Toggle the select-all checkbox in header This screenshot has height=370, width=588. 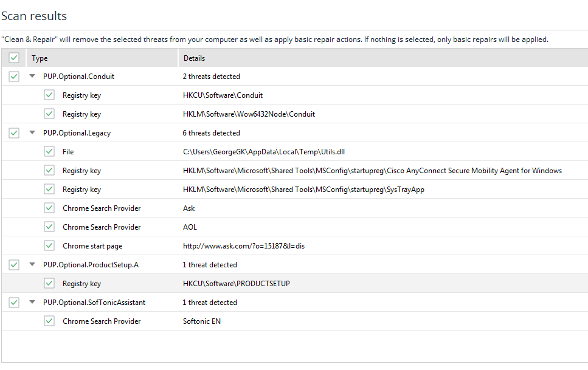14,58
